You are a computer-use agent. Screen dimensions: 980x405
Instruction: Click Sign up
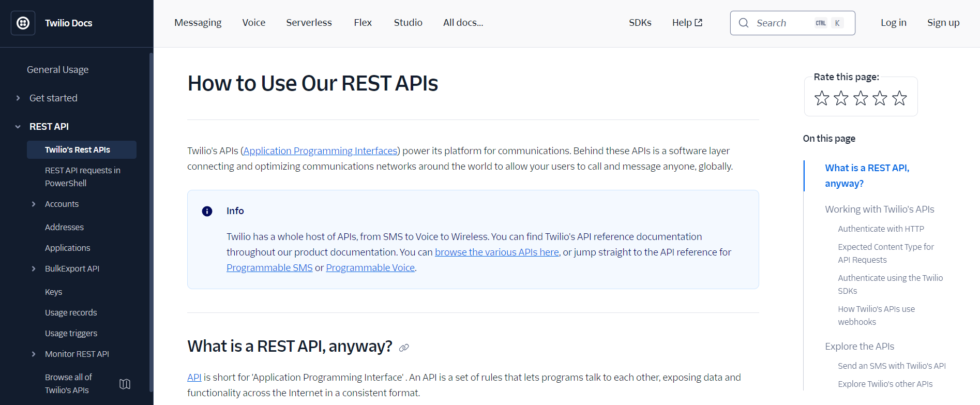pyautogui.click(x=943, y=23)
